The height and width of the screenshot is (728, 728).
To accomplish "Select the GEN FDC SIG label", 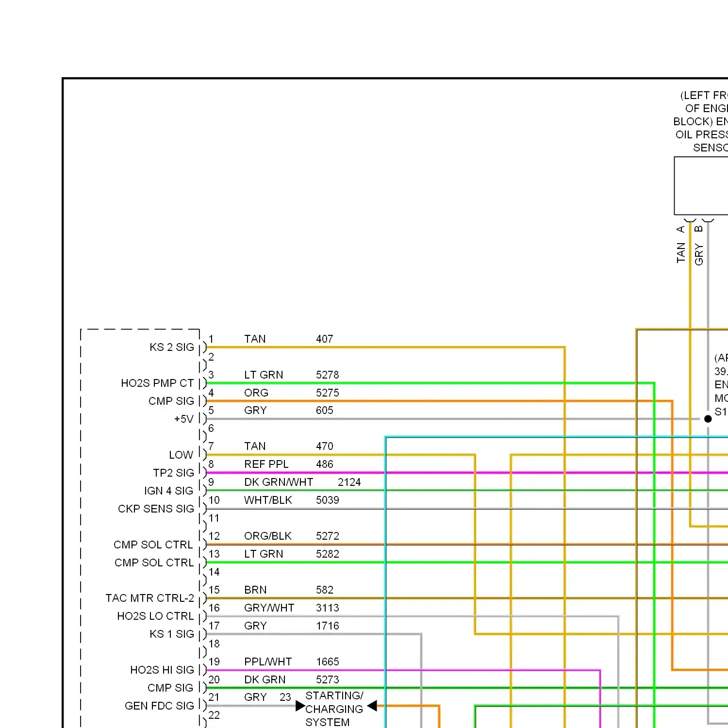I will 159,706.
